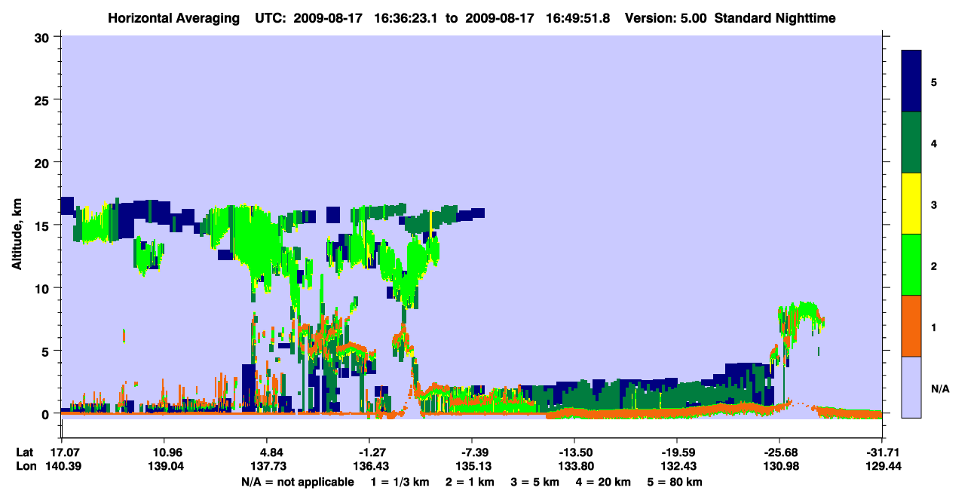The height and width of the screenshot is (503, 980).
Task: Click the 20 tick label on altitude axis
Action: tap(44, 162)
